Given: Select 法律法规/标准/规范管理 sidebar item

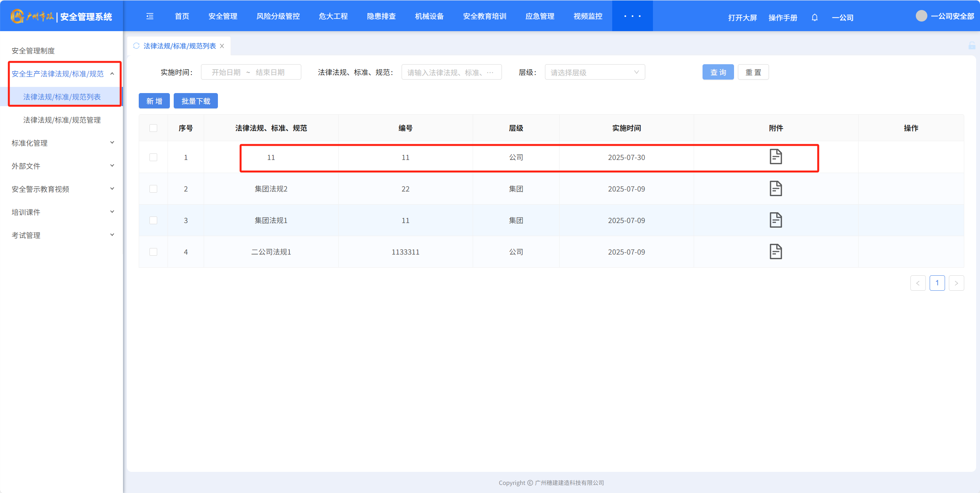Looking at the screenshot, I should 62,120.
